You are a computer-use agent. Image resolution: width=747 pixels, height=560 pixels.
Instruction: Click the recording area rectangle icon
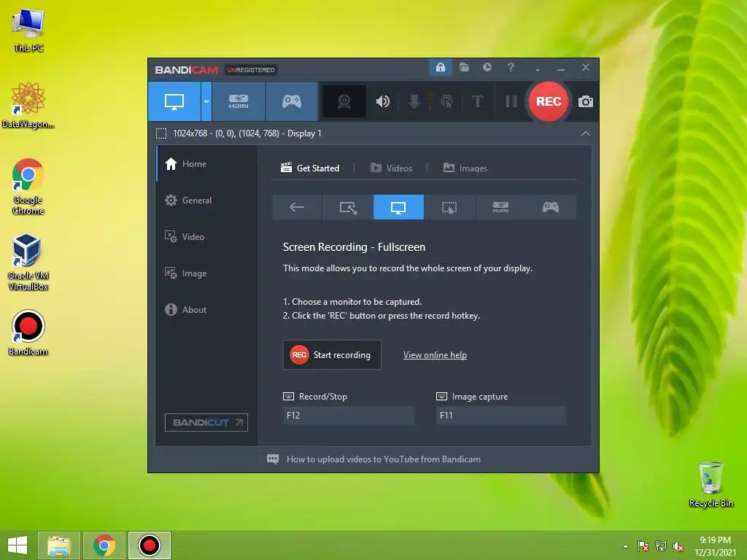click(161, 133)
